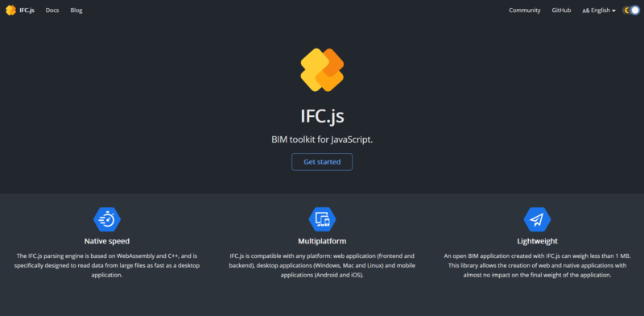Image resolution: width=644 pixels, height=316 pixels.
Task: Select the Multiplatform heading
Action: [322, 241]
